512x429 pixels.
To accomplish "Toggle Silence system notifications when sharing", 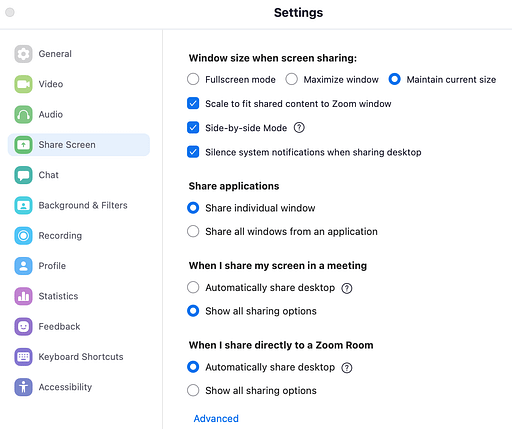I will coord(193,152).
